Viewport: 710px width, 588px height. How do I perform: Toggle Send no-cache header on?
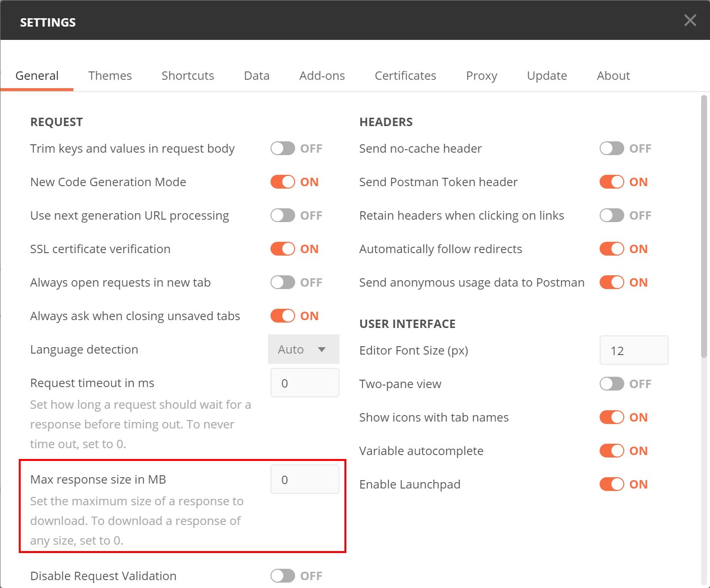click(612, 149)
